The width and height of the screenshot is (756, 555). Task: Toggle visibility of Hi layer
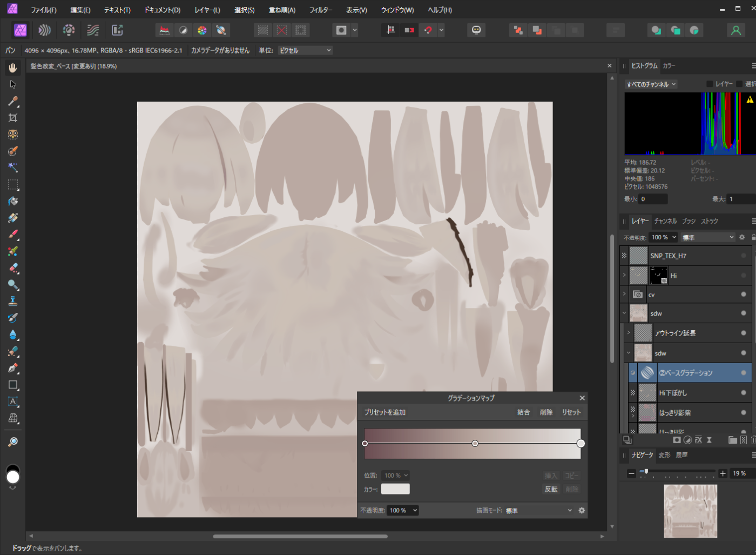click(x=744, y=276)
